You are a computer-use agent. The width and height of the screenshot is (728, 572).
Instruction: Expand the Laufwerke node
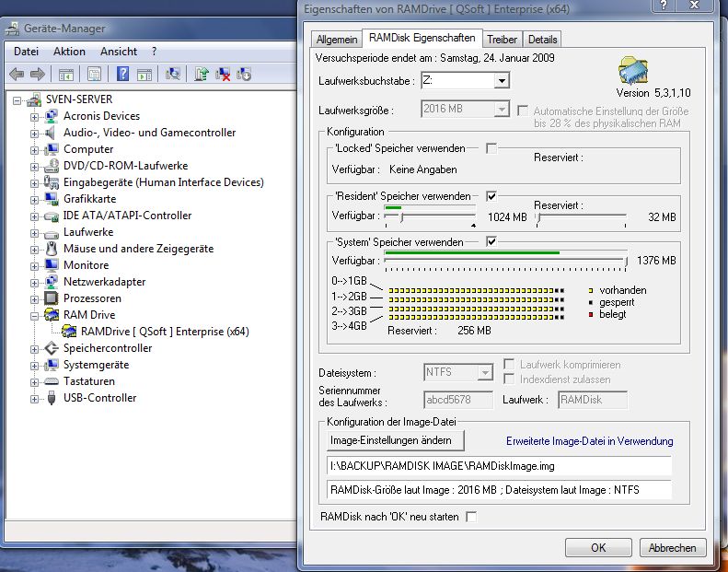(x=34, y=233)
